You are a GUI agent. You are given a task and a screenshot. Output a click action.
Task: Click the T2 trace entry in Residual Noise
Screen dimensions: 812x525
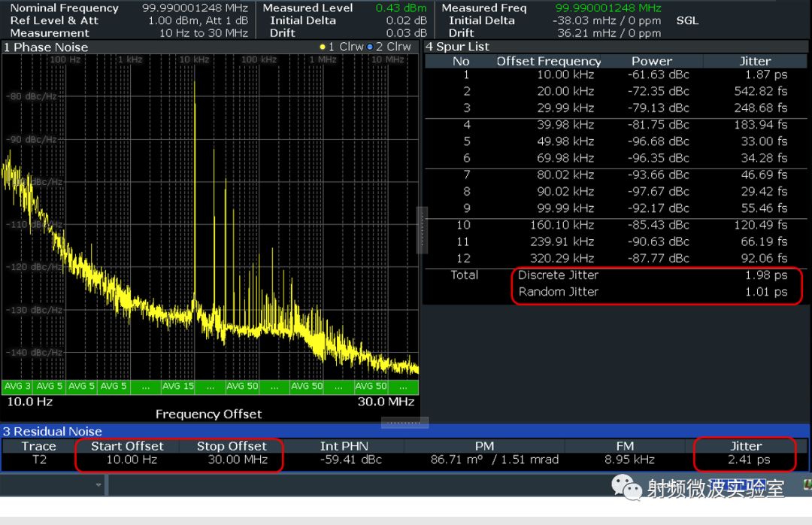[x=39, y=460]
